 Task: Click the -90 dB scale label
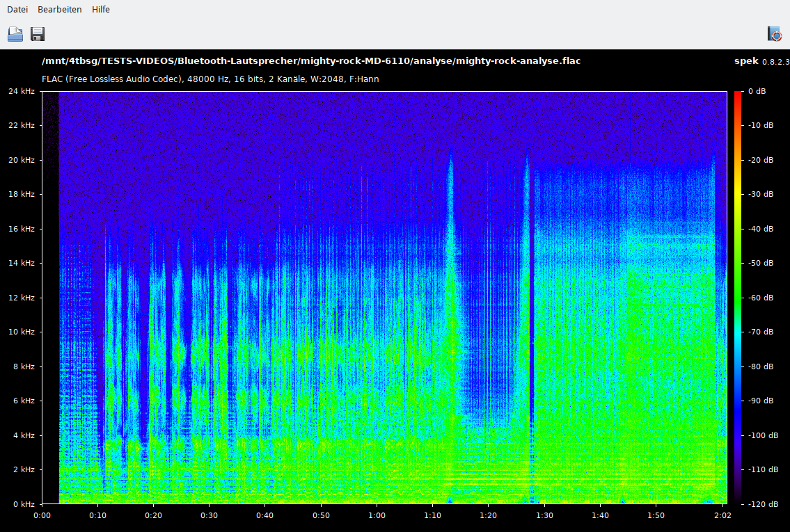[x=760, y=401]
